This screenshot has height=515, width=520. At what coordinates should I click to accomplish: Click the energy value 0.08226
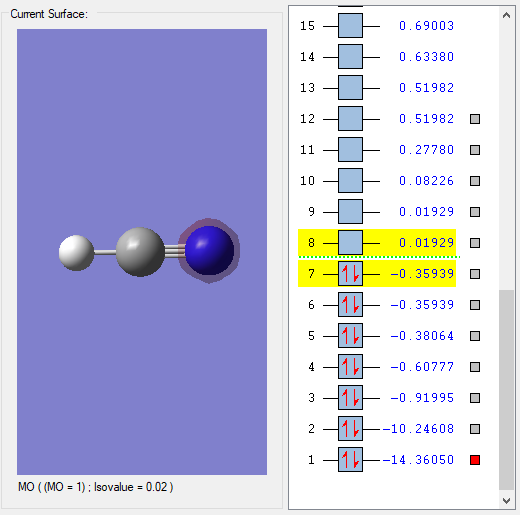click(x=426, y=181)
